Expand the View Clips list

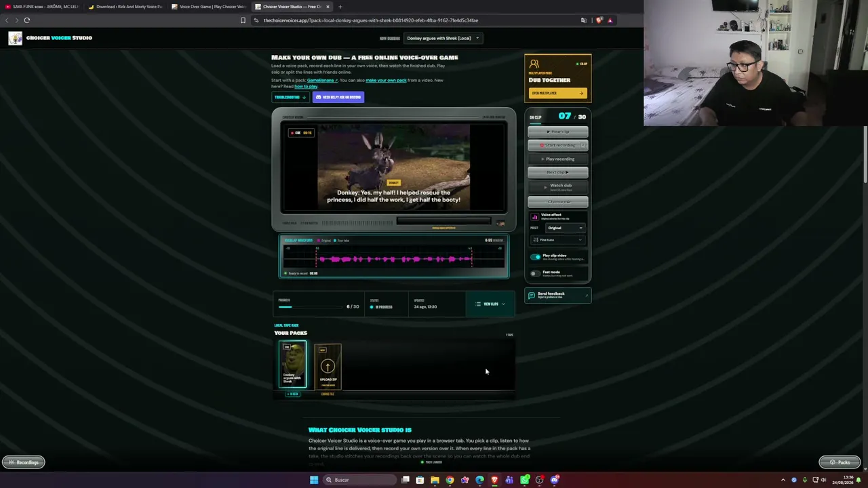(490, 304)
